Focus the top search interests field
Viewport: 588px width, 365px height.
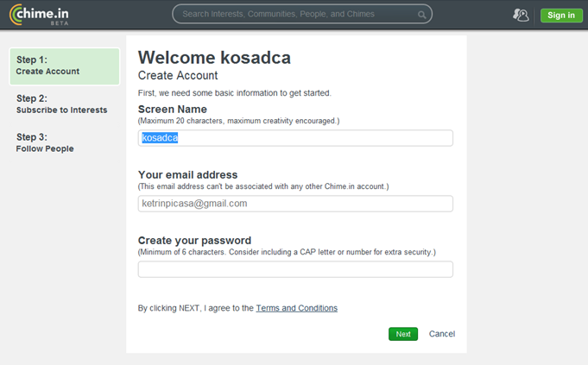tap(294, 15)
